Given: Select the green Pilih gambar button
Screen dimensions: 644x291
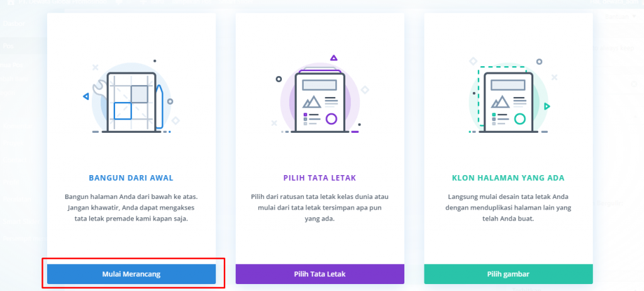Looking at the screenshot, I should point(508,274).
